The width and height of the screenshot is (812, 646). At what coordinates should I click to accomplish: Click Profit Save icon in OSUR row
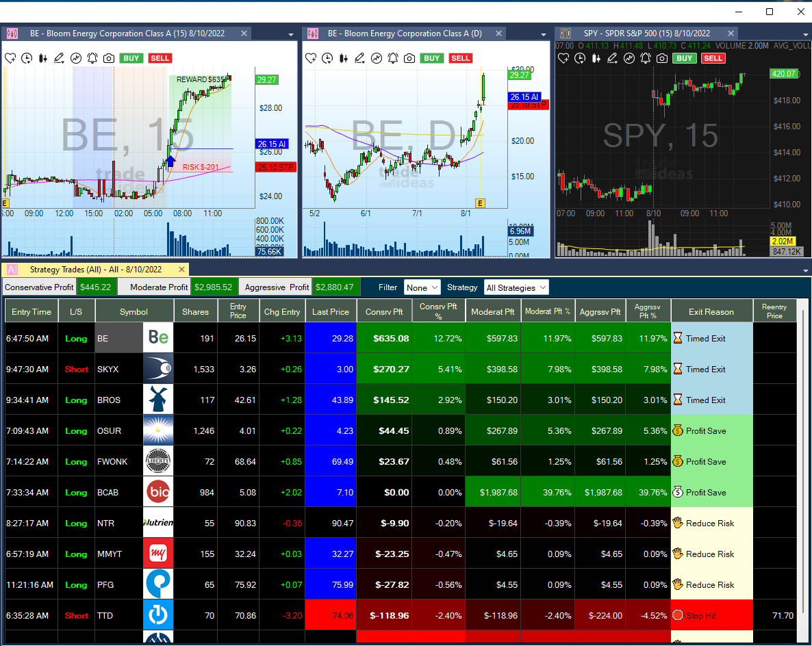pos(678,430)
